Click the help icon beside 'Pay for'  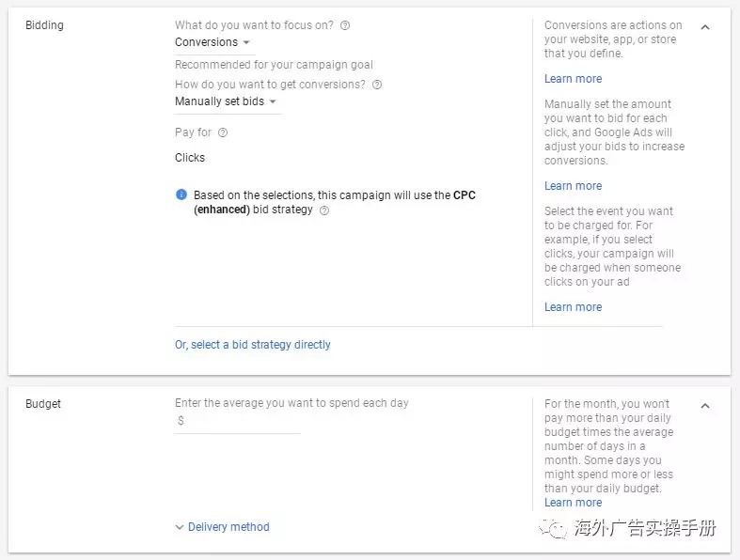point(223,133)
